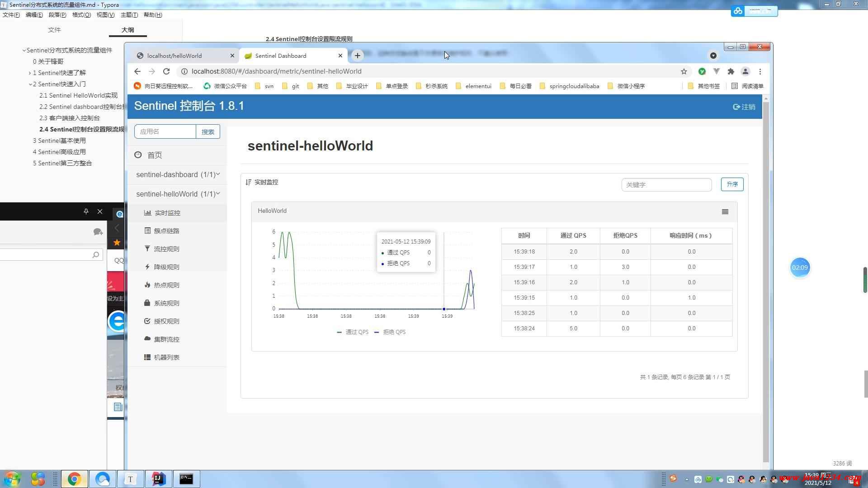This screenshot has height=488, width=868.
Task: Click site info icon in address bar
Action: click(x=184, y=71)
